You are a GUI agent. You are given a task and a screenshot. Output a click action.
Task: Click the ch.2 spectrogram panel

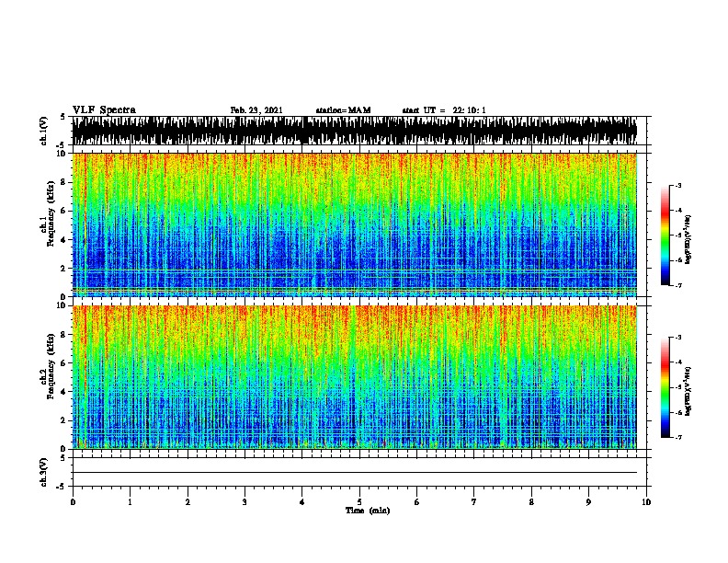(x=355, y=377)
